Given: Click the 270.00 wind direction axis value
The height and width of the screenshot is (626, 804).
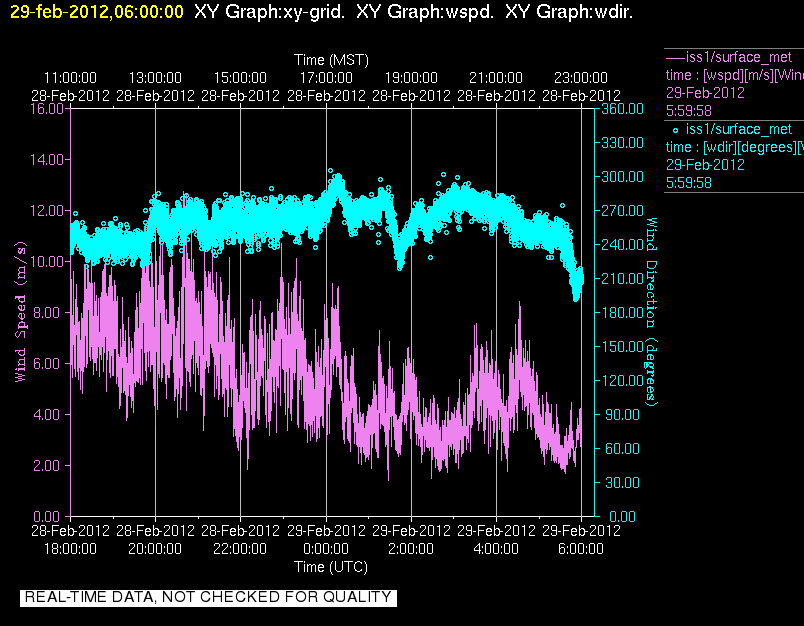Looking at the screenshot, I should tap(622, 211).
